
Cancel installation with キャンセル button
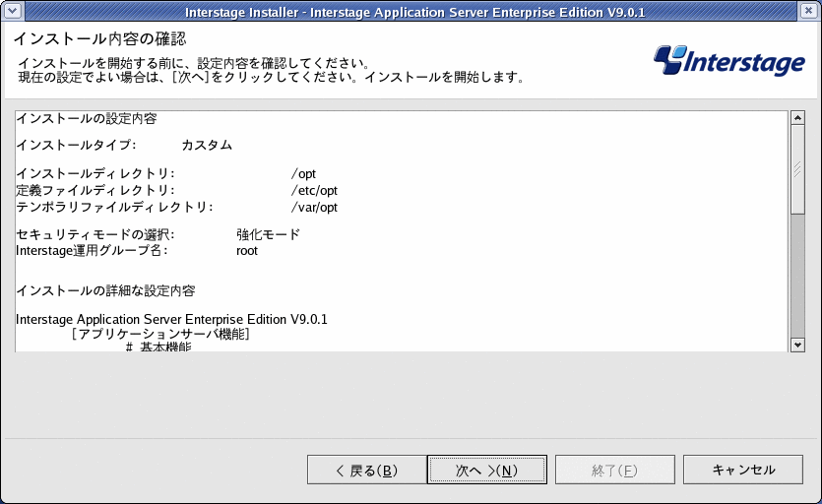point(743,470)
